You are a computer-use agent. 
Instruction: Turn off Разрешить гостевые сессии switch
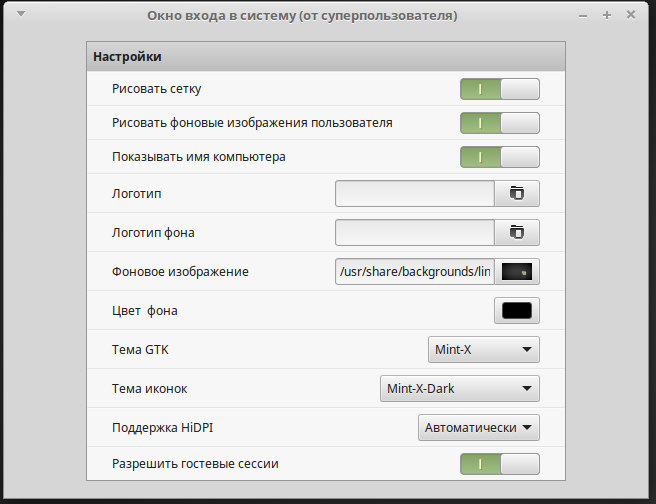point(499,464)
